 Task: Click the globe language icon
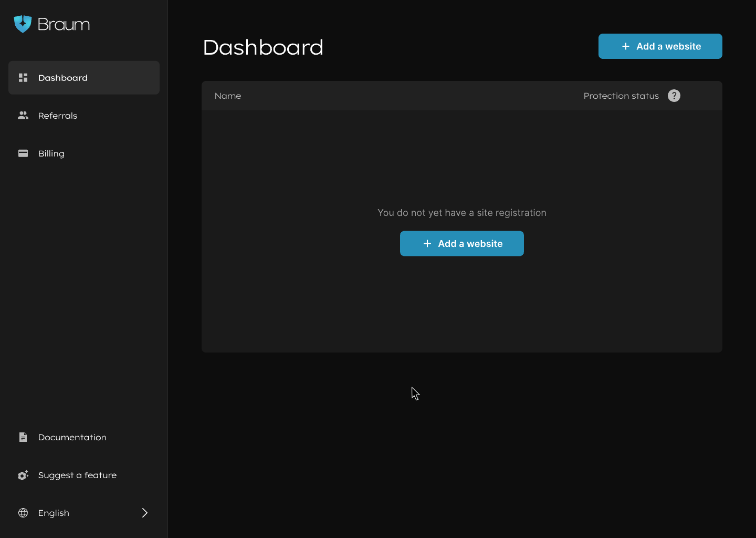click(23, 513)
